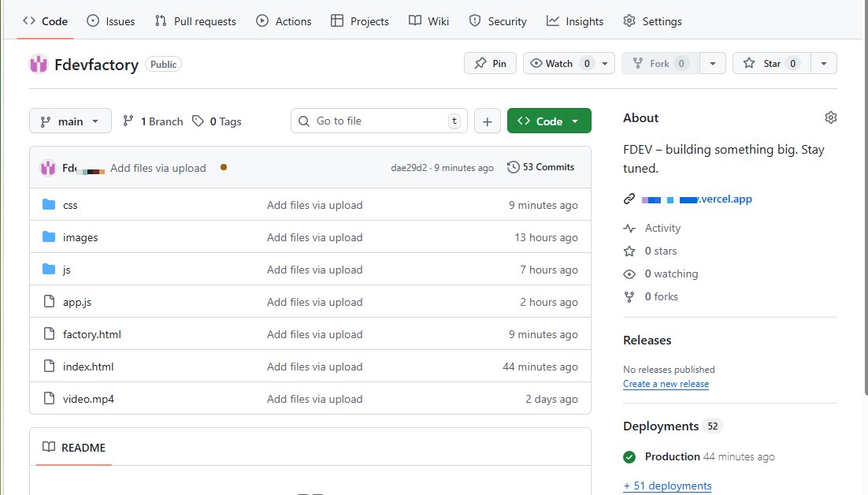Click the Fork button

point(660,63)
